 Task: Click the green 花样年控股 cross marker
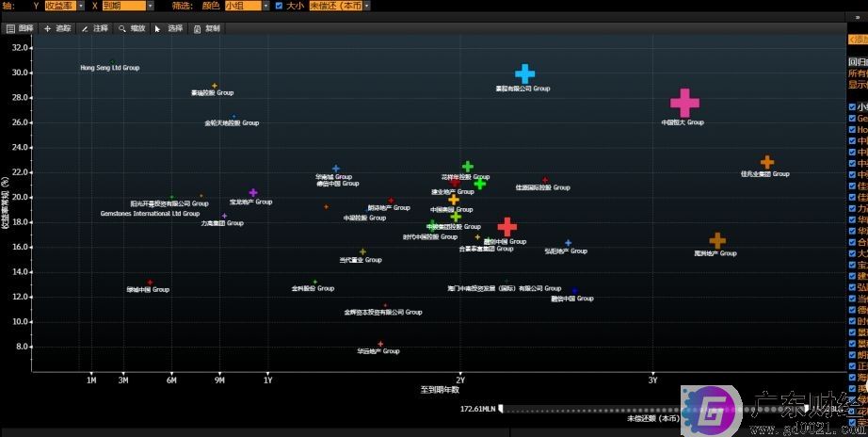pyautogui.click(x=468, y=166)
